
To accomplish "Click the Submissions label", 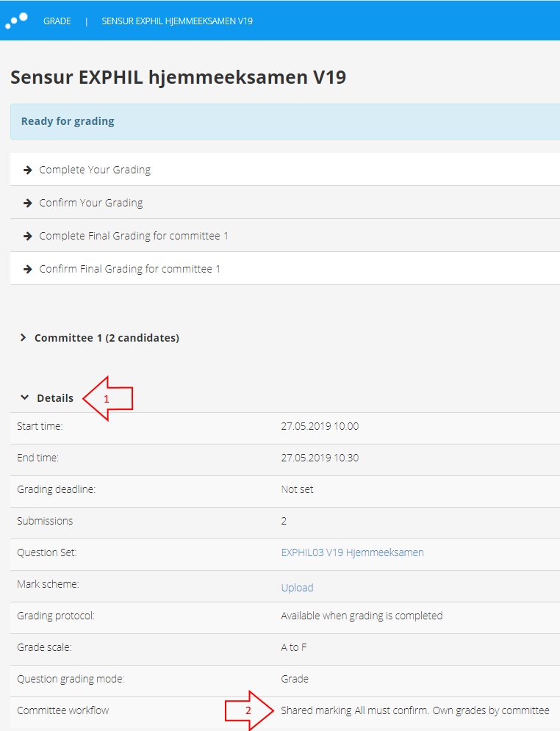I will click(46, 521).
